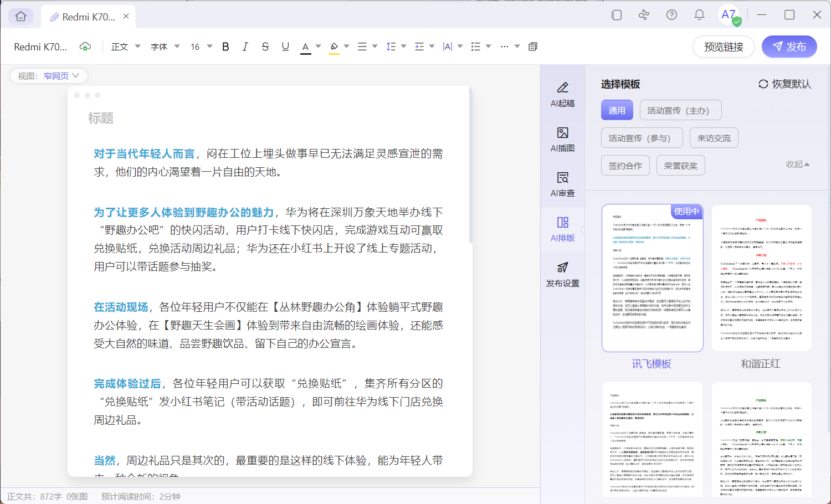Open the AI插图 panel
Screen dimensions: 831x504
[x=562, y=137]
